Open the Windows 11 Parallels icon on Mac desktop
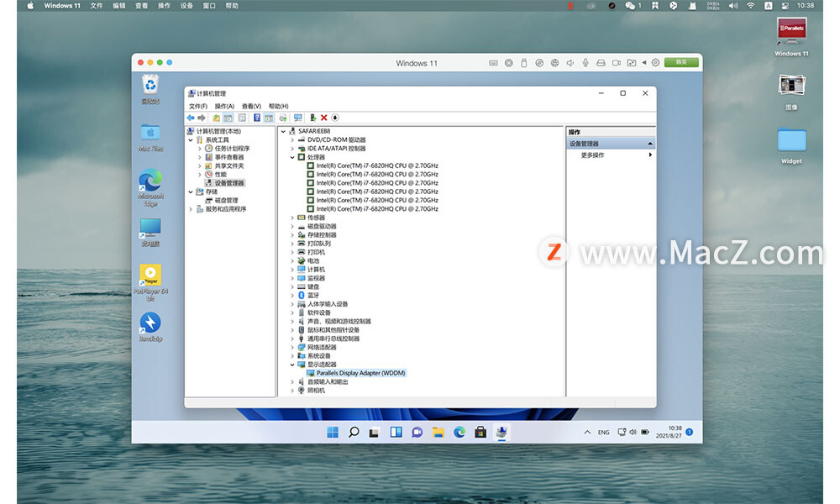The height and width of the screenshot is (504, 840). [791, 36]
